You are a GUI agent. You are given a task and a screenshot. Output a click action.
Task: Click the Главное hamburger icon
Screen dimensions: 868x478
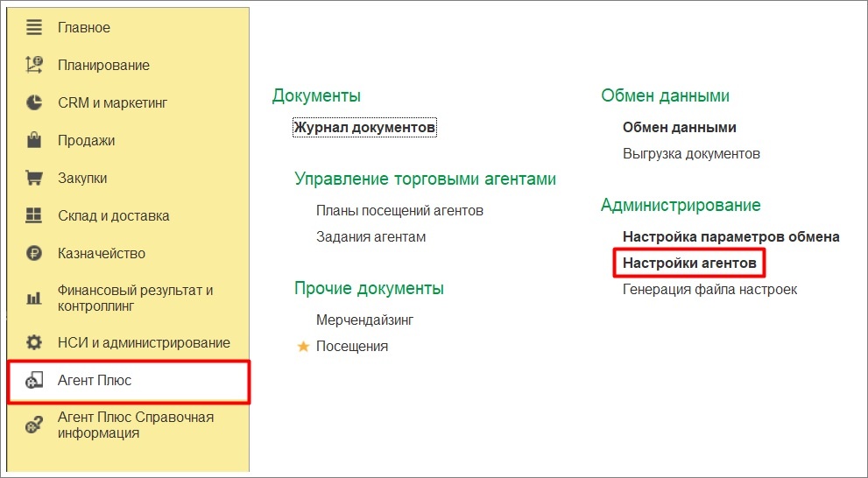(x=34, y=28)
